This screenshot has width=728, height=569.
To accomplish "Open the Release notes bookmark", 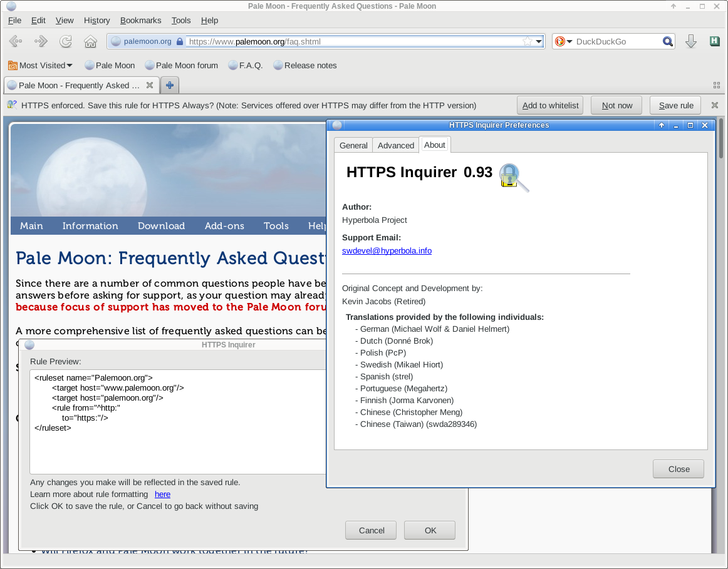I will (x=305, y=65).
